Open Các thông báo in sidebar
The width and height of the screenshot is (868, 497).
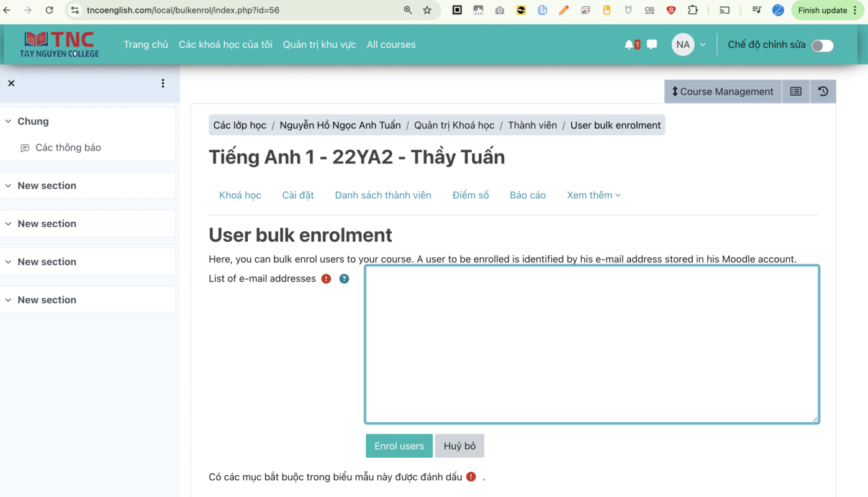(68, 148)
